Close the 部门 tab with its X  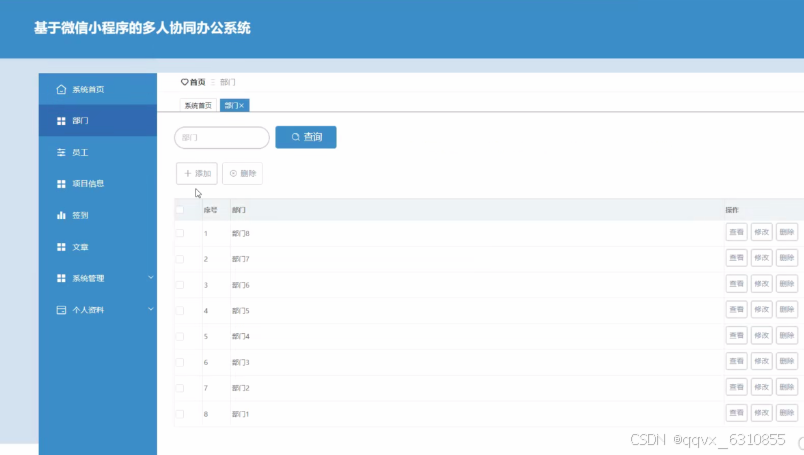point(242,106)
